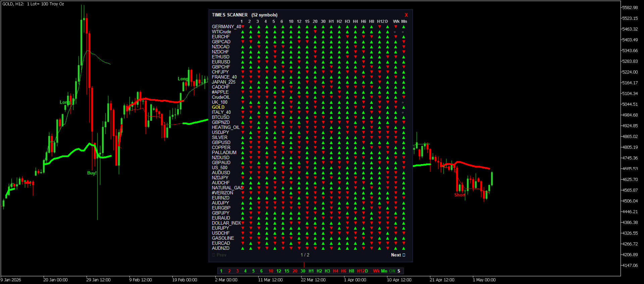The width and height of the screenshot is (644, 284).
Task: Click the greyed Prev page button
Action: click(219, 255)
